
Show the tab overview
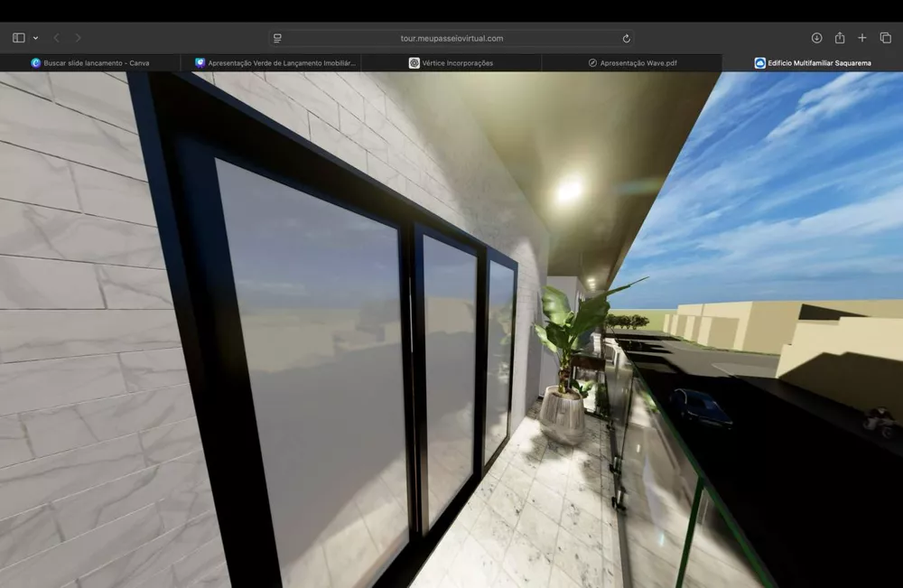click(x=885, y=38)
